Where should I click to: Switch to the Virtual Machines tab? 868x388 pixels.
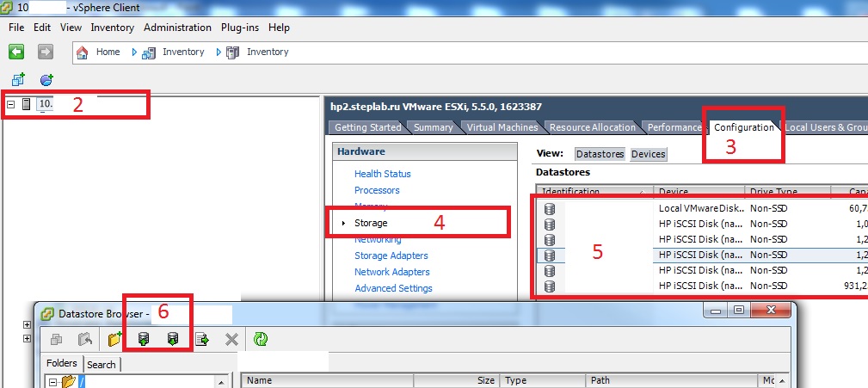coord(502,127)
